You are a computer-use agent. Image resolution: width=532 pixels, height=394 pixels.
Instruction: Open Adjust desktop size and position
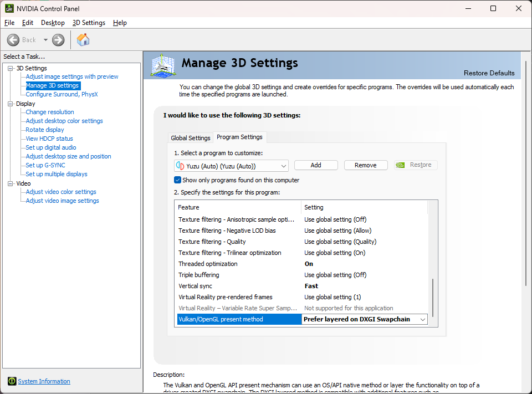tap(68, 156)
